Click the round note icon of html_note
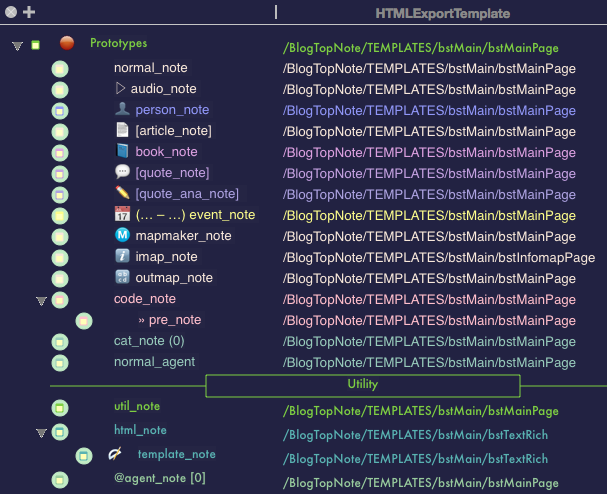 60,432
